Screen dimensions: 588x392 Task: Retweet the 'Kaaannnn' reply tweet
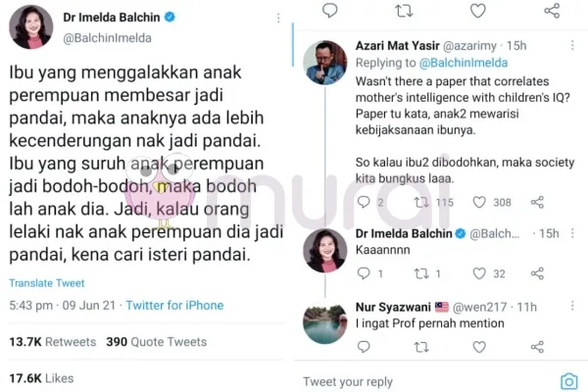421,273
